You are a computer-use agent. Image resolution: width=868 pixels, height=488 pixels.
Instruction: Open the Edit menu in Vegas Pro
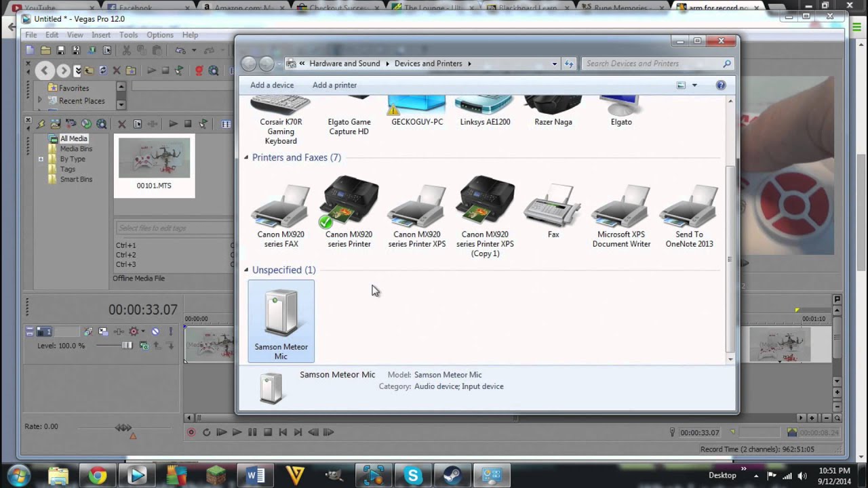[52, 35]
